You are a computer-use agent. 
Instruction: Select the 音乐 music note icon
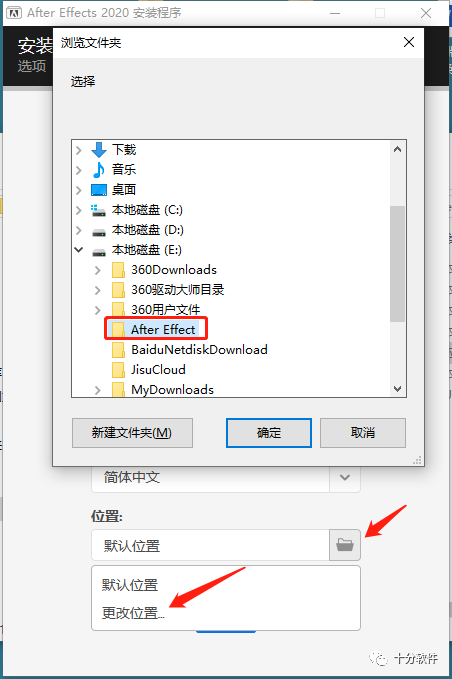(x=99, y=170)
